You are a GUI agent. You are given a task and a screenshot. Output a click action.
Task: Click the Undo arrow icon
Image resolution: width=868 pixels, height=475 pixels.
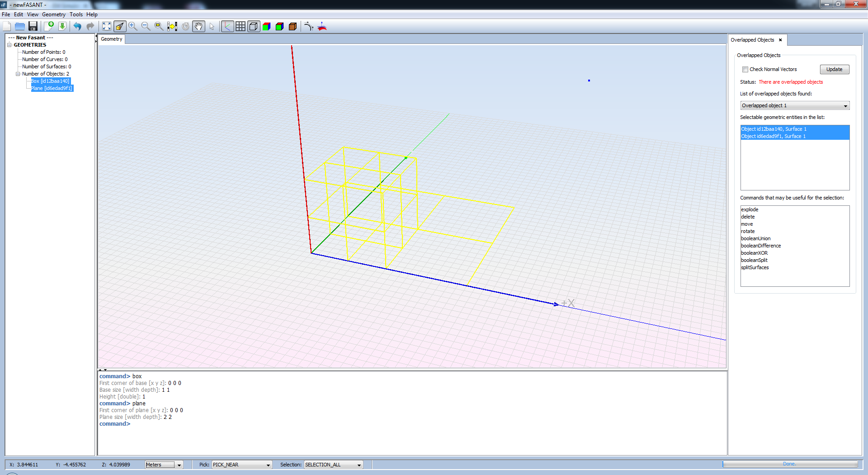77,26
